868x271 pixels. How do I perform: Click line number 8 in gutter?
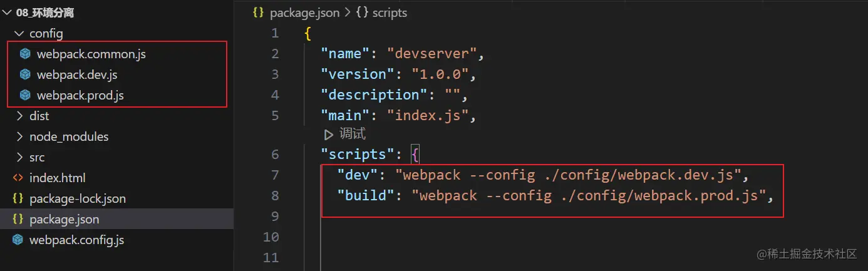[275, 195]
